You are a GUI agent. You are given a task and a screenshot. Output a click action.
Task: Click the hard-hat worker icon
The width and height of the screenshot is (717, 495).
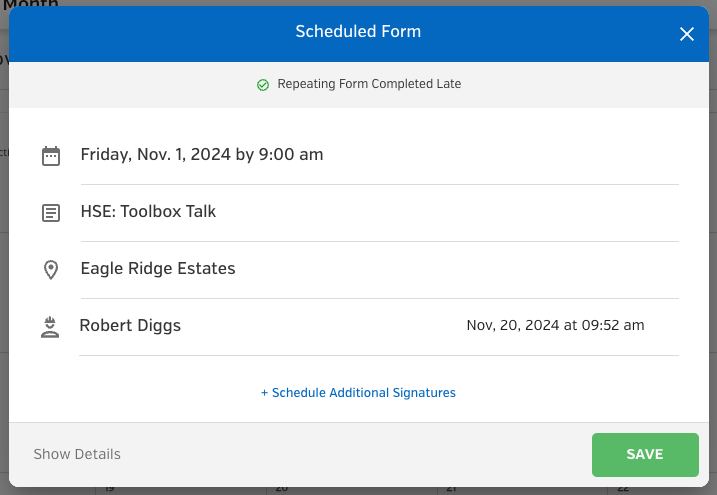coord(50,327)
